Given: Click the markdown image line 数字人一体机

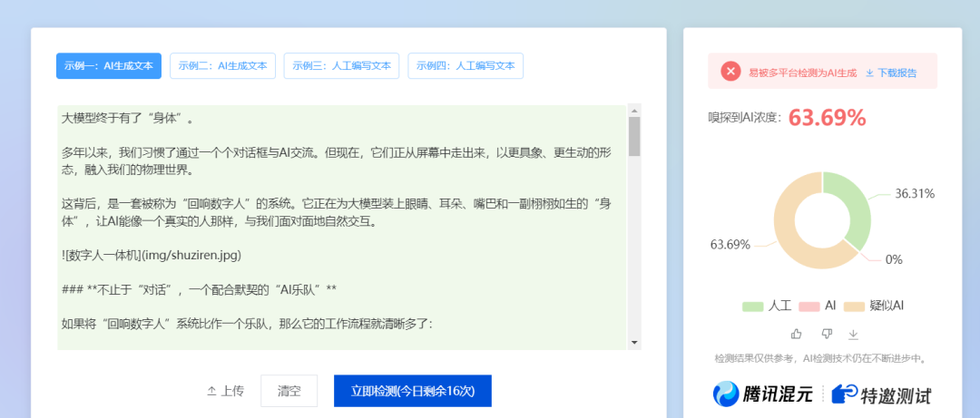Looking at the screenshot, I should point(152,256).
